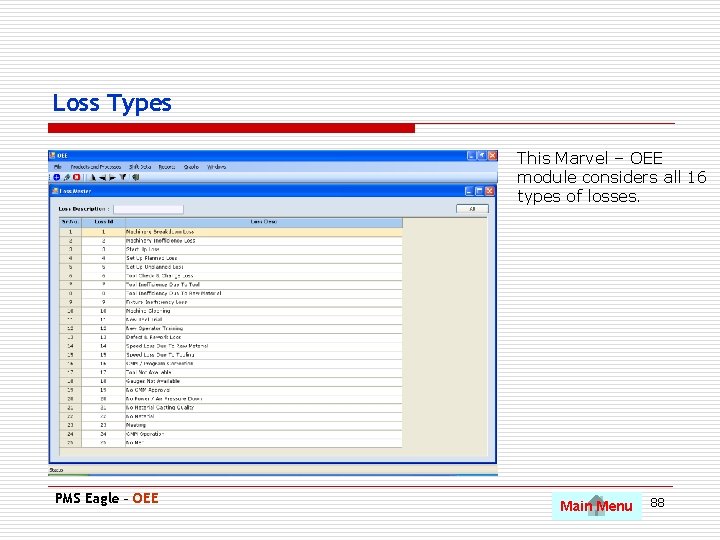Click the Loss Id column header
Screen dimensions: 720x540
[x=103, y=222]
